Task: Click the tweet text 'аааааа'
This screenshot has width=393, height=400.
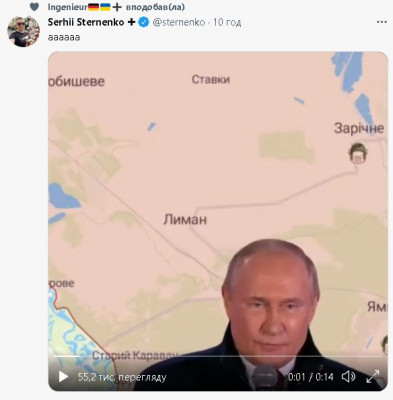Action: (x=64, y=37)
